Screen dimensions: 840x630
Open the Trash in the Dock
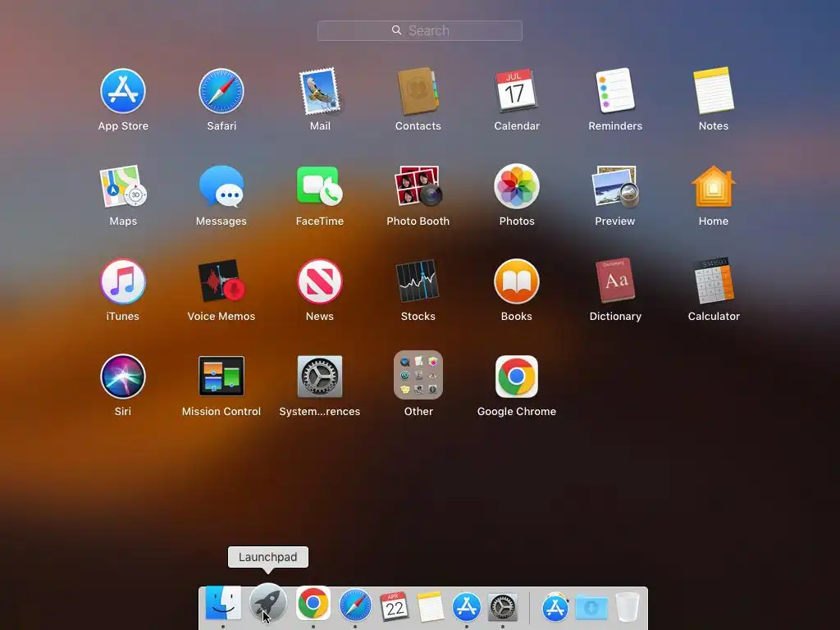coord(628,607)
